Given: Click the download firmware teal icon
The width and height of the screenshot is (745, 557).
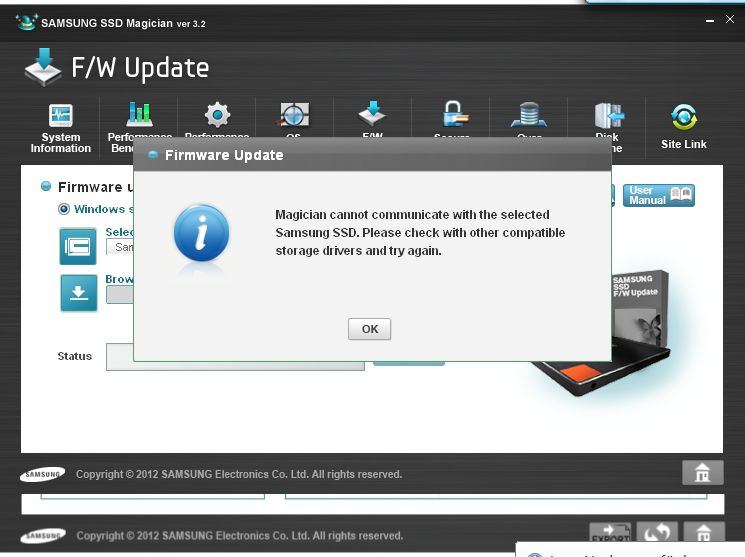Looking at the screenshot, I should point(78,293).
